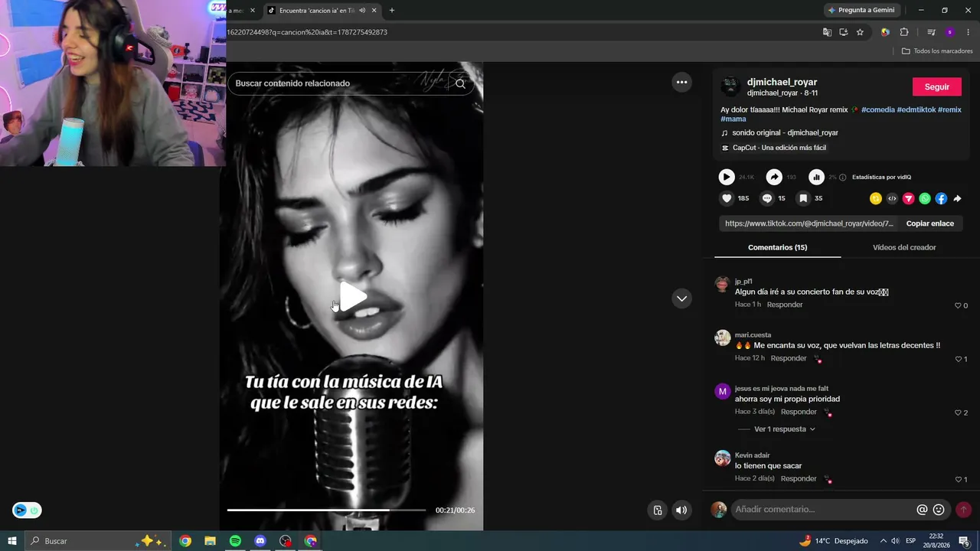This screenshot has height=551, width=980.
Task: Open the #remix hashtag
Action: 949,109
